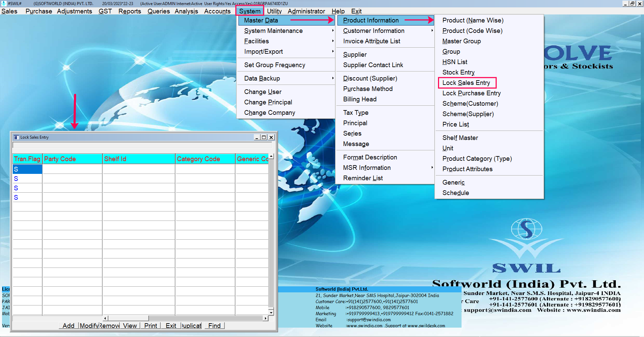
Task: Expand the Import/Export submenu
Action: 286,51
